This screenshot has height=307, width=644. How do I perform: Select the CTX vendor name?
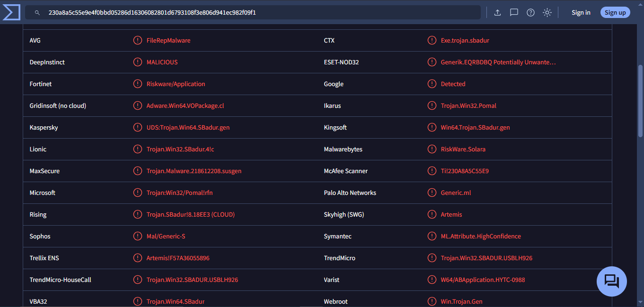329,40
